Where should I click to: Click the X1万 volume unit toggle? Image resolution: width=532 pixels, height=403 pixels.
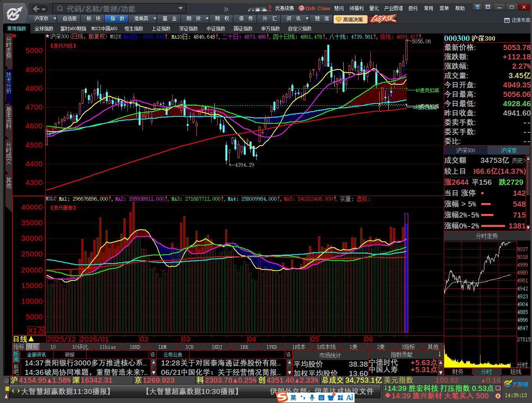tap(36, 330)
